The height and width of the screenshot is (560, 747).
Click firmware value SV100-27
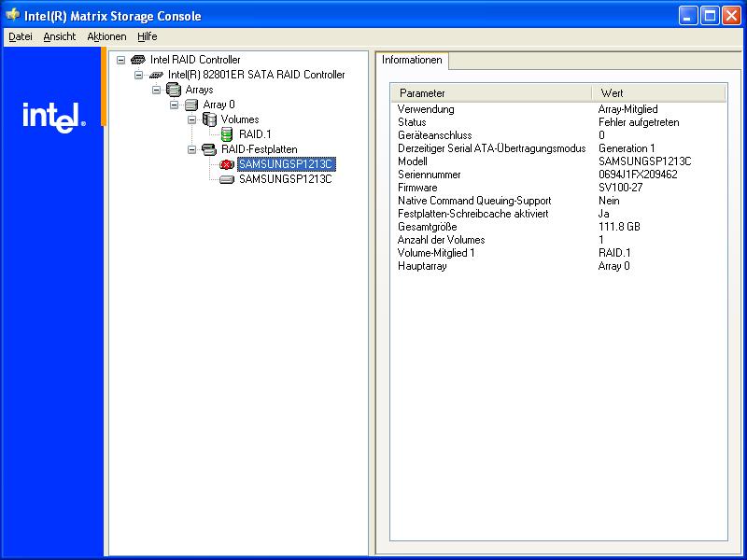pyautogui.click(x=621, y=188)
